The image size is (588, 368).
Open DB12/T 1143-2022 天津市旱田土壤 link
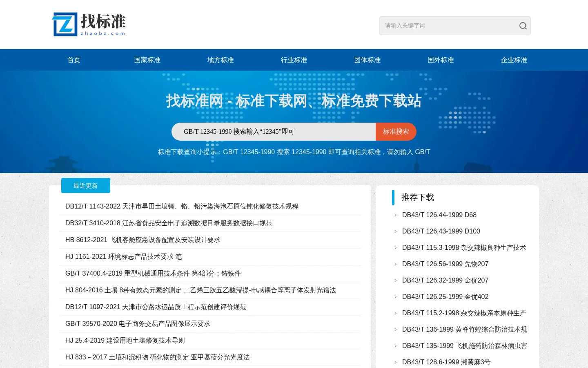[x=182, y=206]
